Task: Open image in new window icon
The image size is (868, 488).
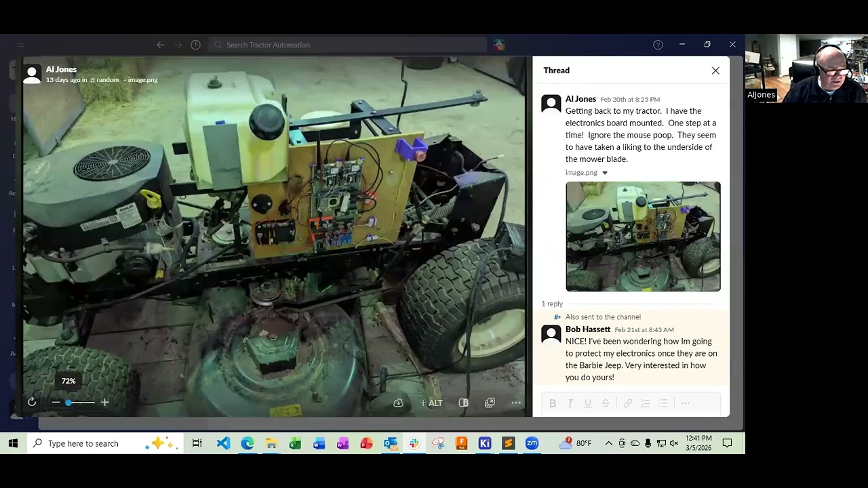Action: pyautogui.click(x=490, y=403)
